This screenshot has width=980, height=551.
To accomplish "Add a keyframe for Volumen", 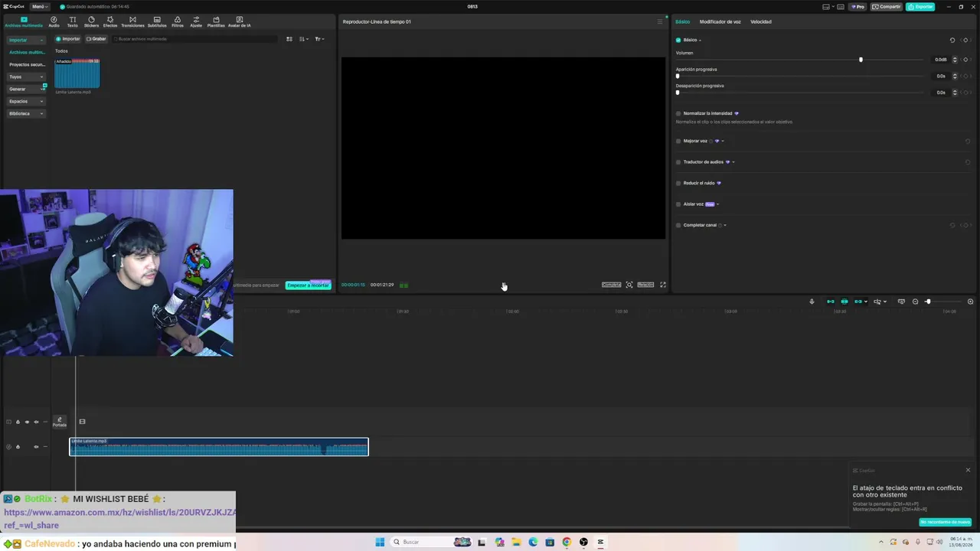I will (x=966, y=60).
